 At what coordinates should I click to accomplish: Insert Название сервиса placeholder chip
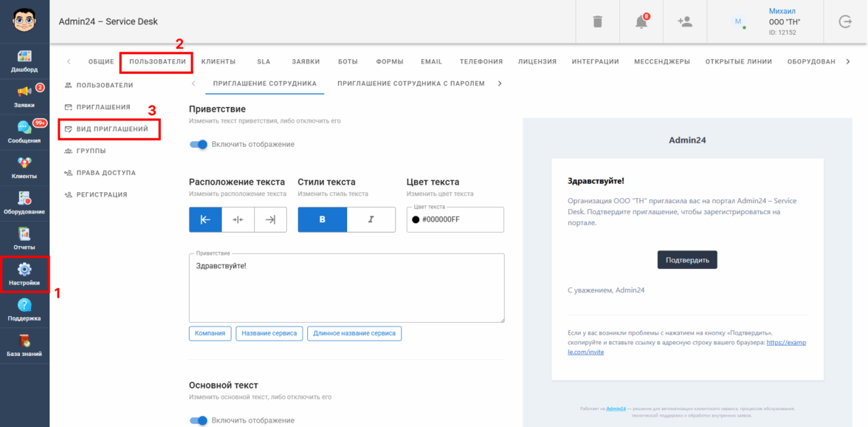pos(269,333)
